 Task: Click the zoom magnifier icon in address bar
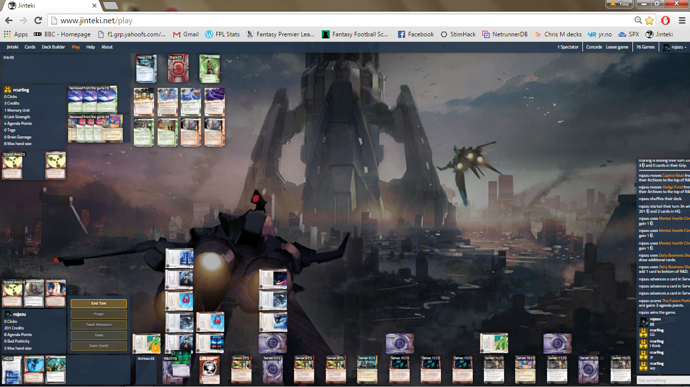638,20
